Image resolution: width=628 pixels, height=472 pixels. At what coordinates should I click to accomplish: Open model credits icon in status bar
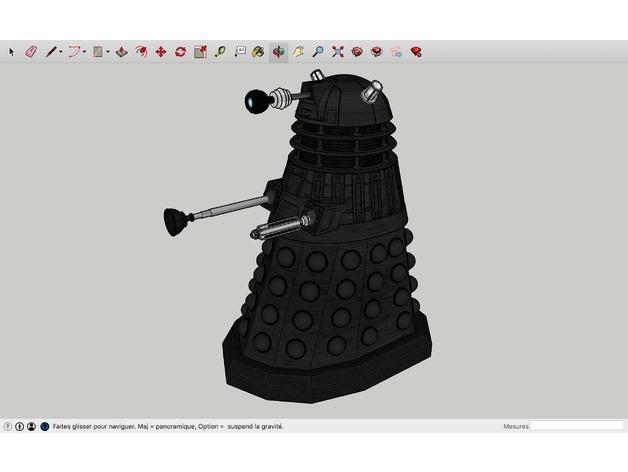19,427
